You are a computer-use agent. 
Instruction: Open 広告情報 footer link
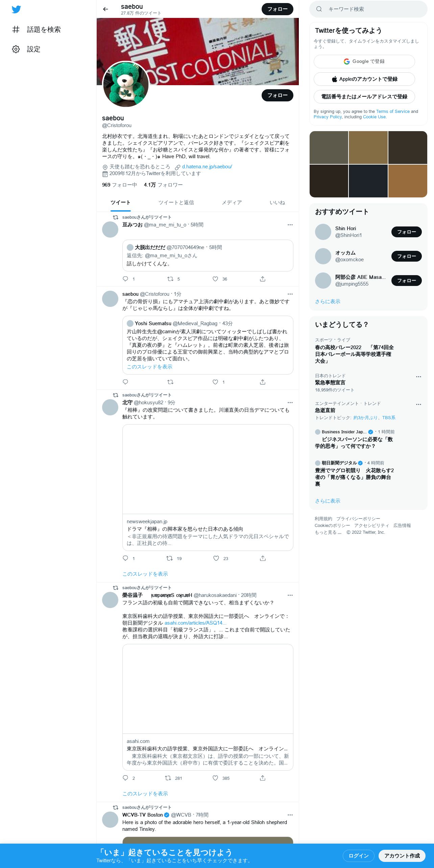point(402,526)
